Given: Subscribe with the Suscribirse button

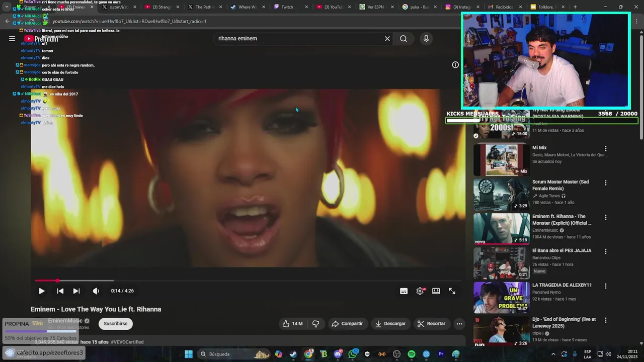Looking at the screenshot, I should pos(116,324).
